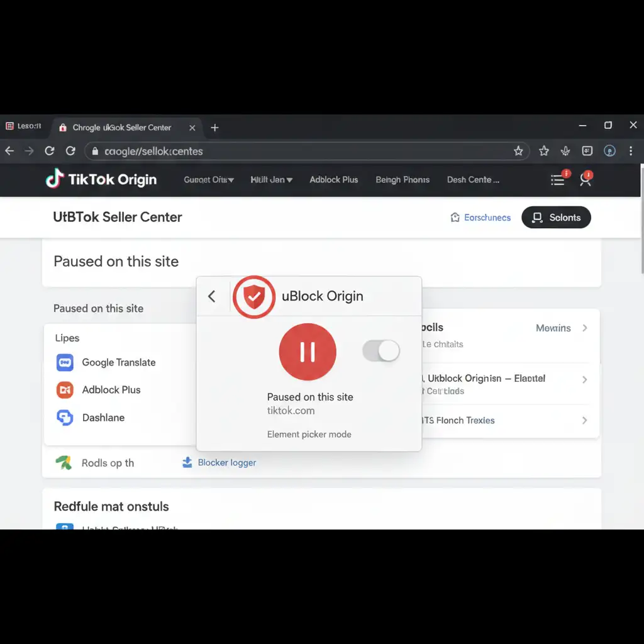Click the red pause button in uBlock popup
Viewport: 644px width, 644px height.
pyautogui.click(x=308, y=352)
